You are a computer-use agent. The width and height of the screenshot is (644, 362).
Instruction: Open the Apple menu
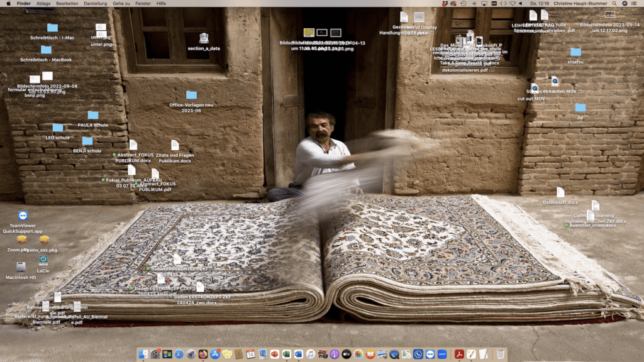6,3
